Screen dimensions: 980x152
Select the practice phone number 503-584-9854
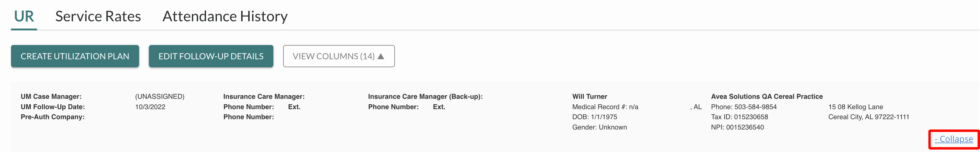[x=755, y=107]
